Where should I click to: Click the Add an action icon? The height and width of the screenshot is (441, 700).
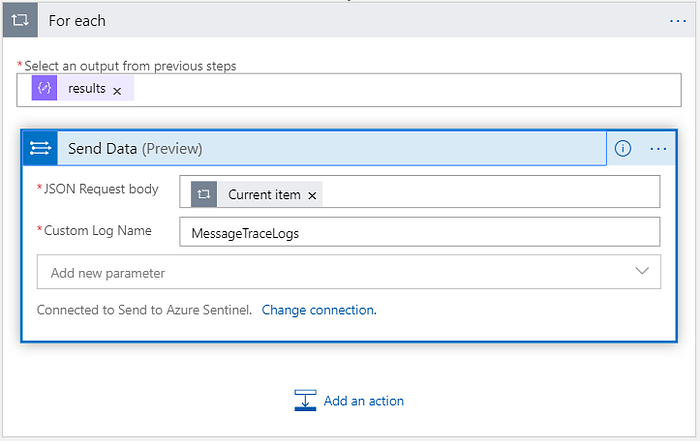(x=305, y=400)
